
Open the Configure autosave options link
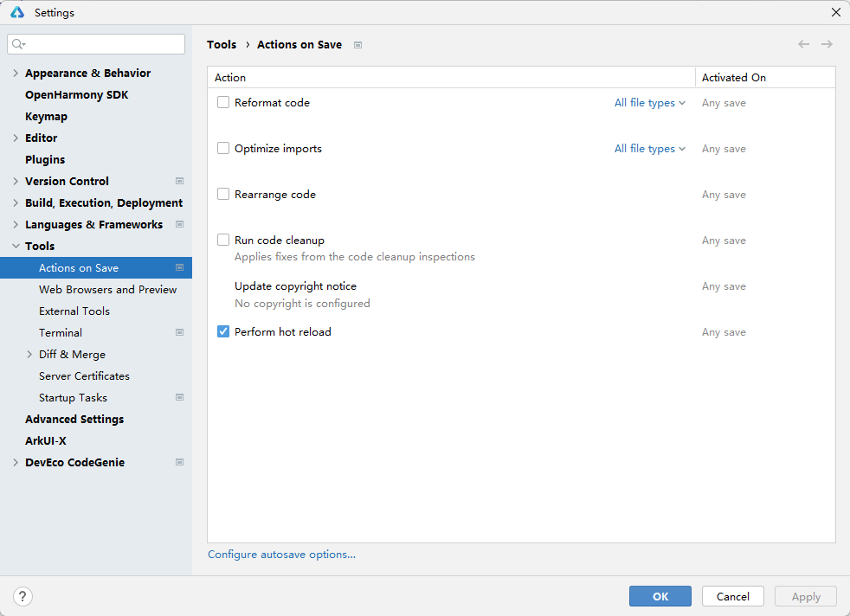pyautogui.click(x=281, y=555)
